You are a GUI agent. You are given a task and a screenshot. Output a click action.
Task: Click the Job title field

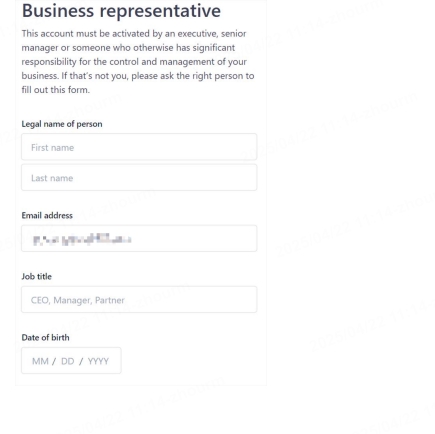point(139,299)
